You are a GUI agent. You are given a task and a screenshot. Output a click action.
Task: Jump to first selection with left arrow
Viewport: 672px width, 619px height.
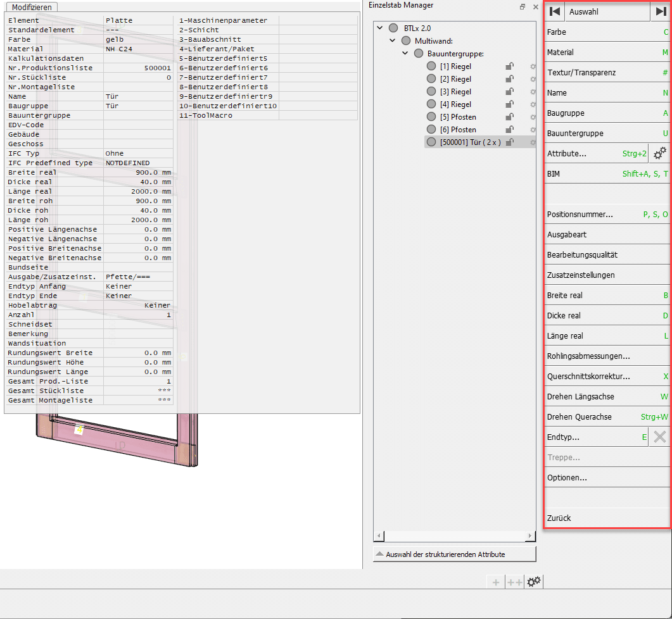coord(555,11)
